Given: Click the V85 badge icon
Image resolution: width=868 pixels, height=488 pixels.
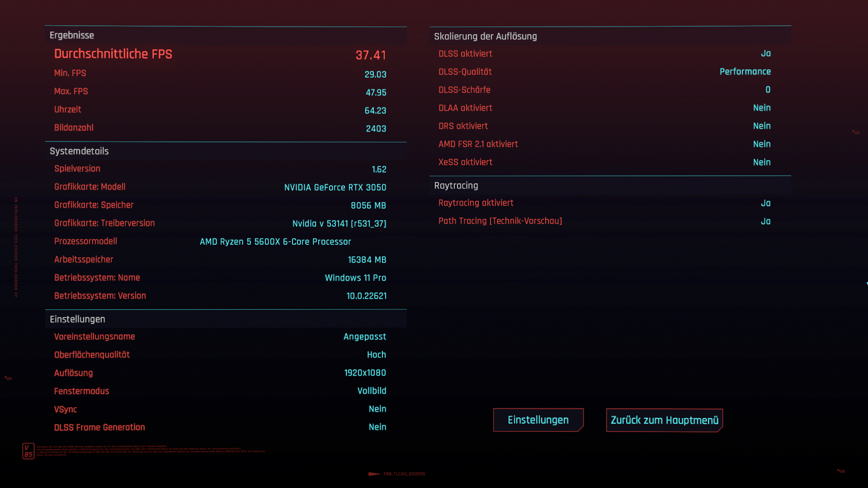Looking at the screenshot, I should (x=28, y=450).
